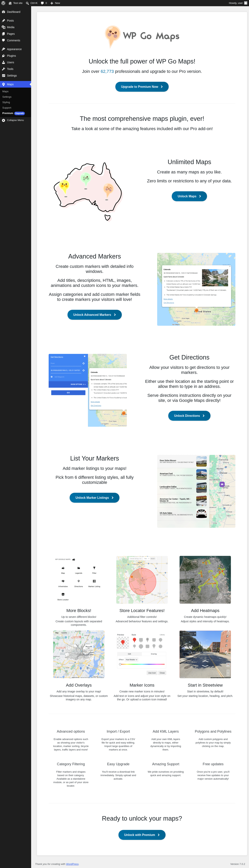Click the 'Easy Upgrade' feature title
249x868 pixels.
pyautogui.click(x=118, y=764)
